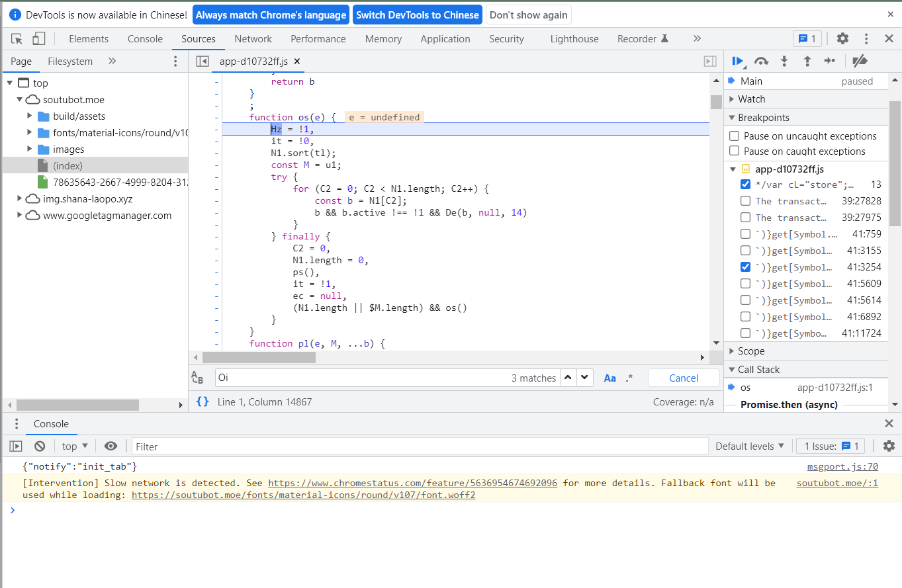Viewport: 902px width, 588px height.
Task: Collapse the soutubot.moe tree node
Action: point(20,100)
